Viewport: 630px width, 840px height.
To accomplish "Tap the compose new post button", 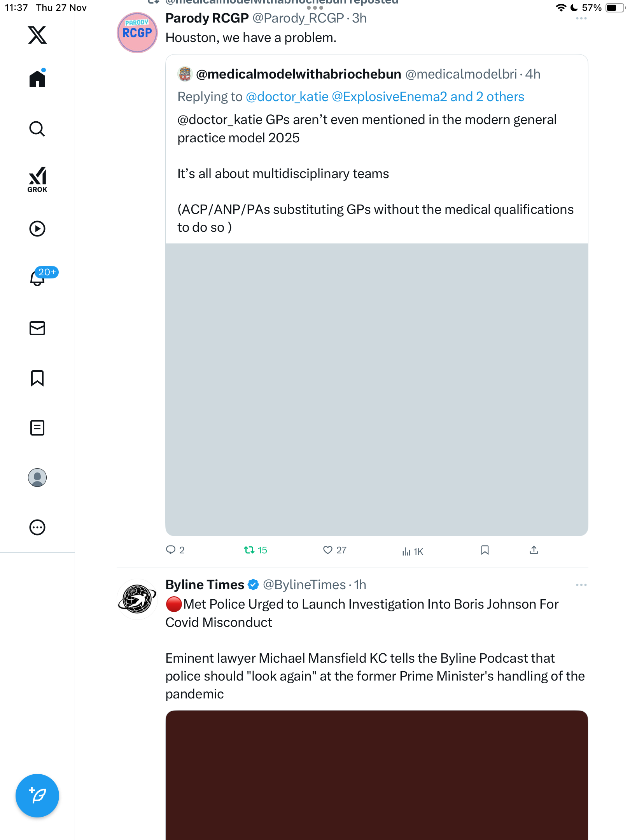I will pos(37,796).
